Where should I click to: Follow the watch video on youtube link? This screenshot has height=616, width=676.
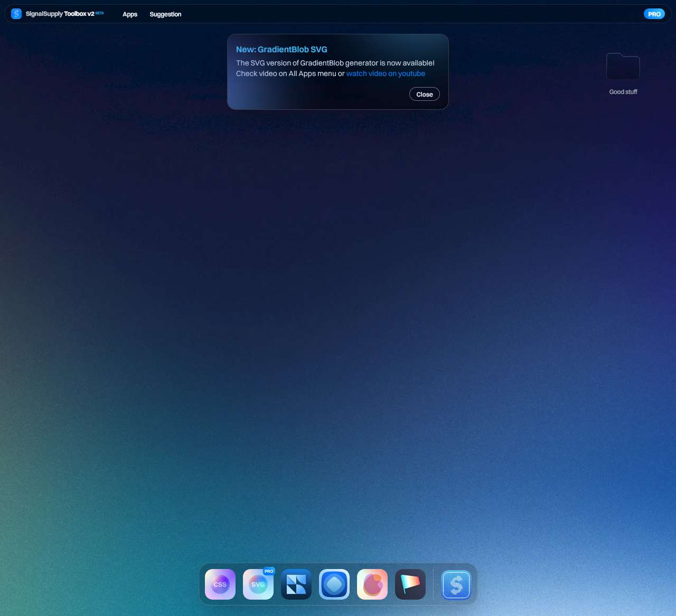pos(386,73)
